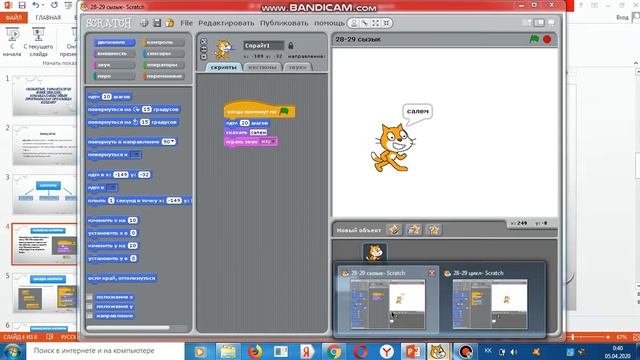The height and width of the screenshot is (360, 640).
Task: Click value 20 in script's идти block
Action: pos(244,123)
